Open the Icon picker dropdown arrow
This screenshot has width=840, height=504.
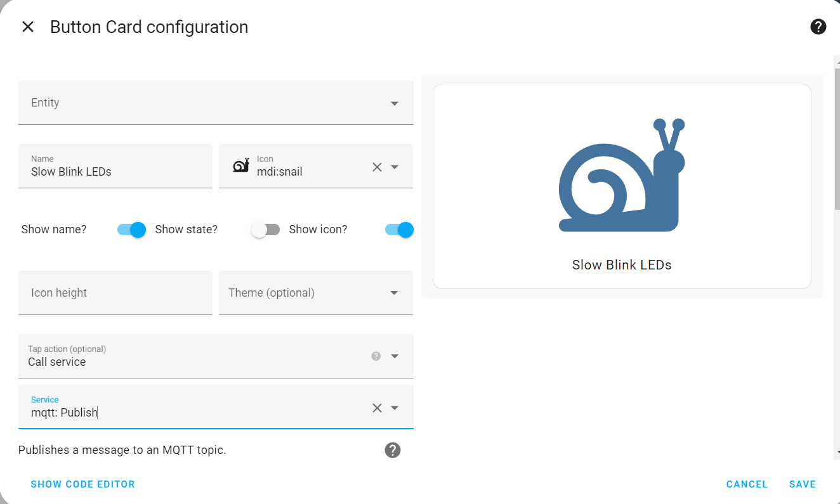tap(395, 167)
